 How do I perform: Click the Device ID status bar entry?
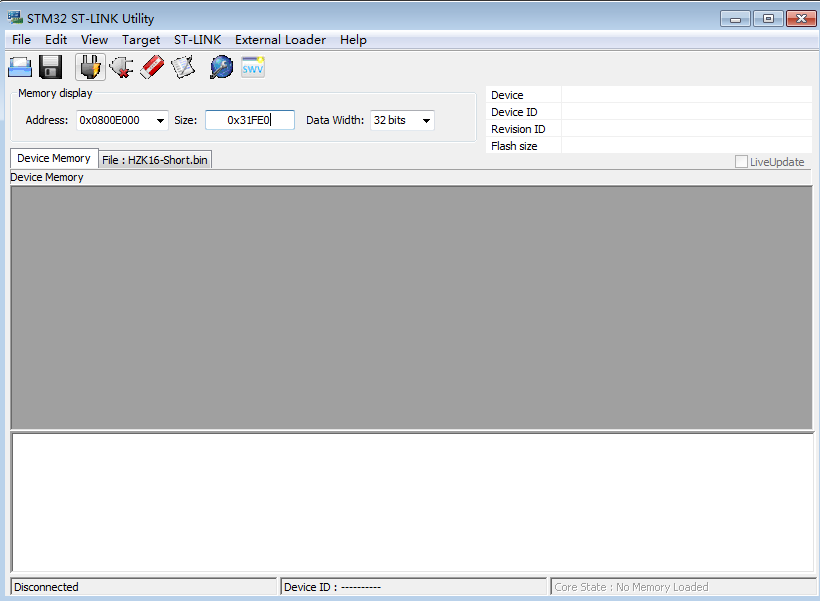(x=413, y=587)
